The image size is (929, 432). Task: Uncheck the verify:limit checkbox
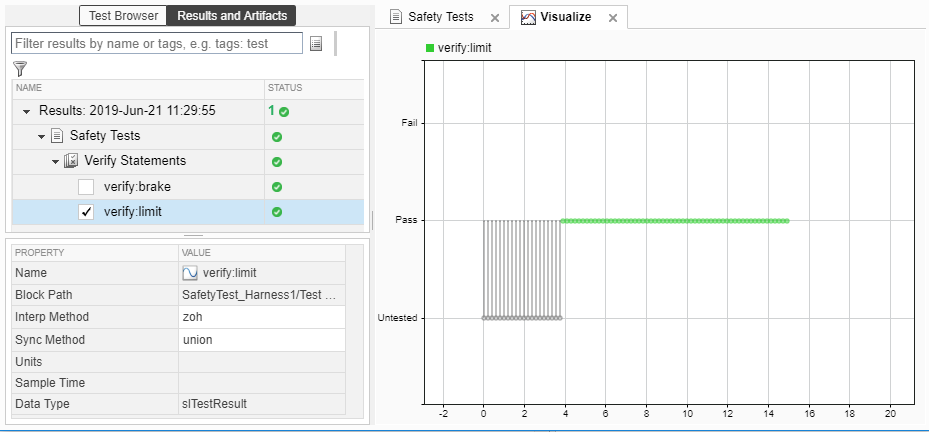pos(86,212)
